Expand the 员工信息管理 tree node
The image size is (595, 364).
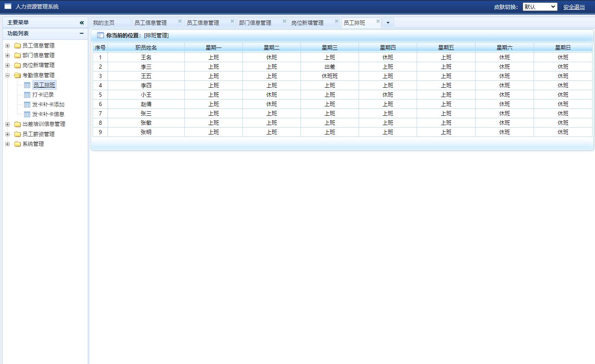click(x=7, y=45)
